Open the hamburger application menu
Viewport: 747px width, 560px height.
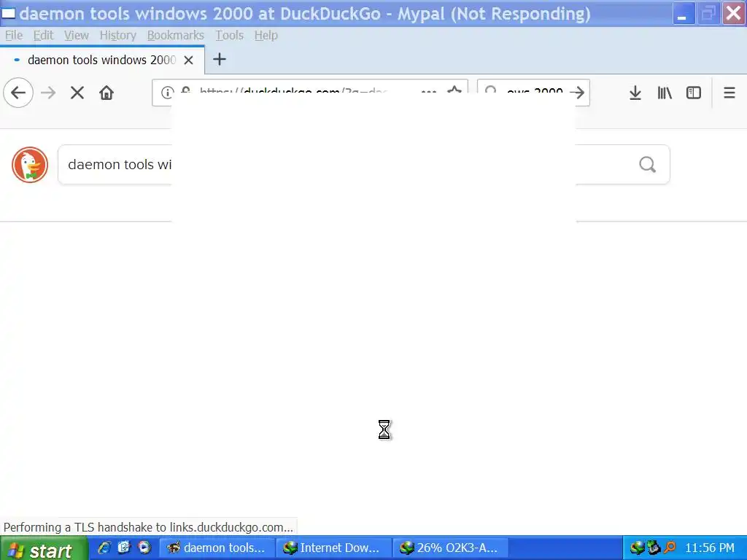[x=729, y=93]
